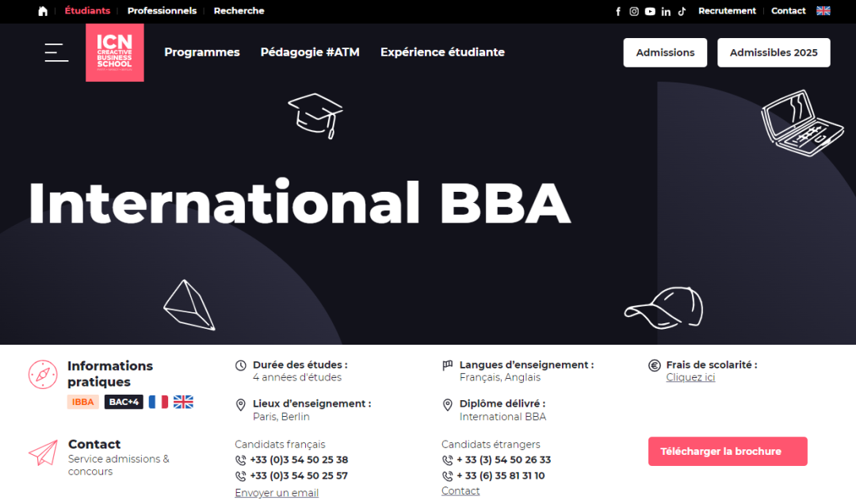This screenshot has width=856, height=504.
Task: Open the Contact link in top bar
Action: pos(789,11)
